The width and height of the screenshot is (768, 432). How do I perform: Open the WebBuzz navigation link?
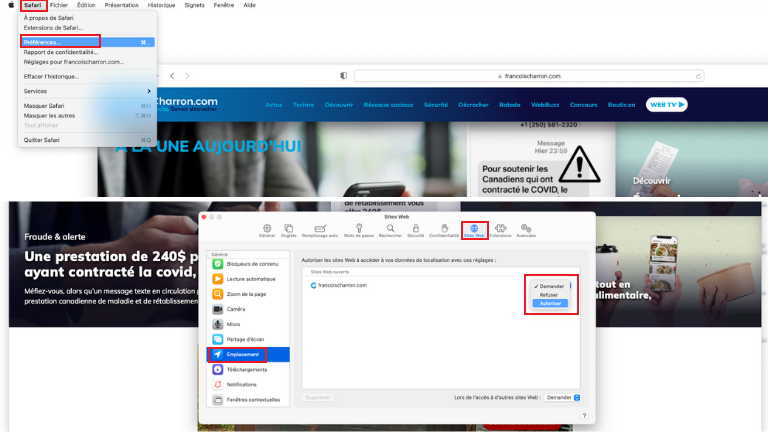click(x=545, y=105)
